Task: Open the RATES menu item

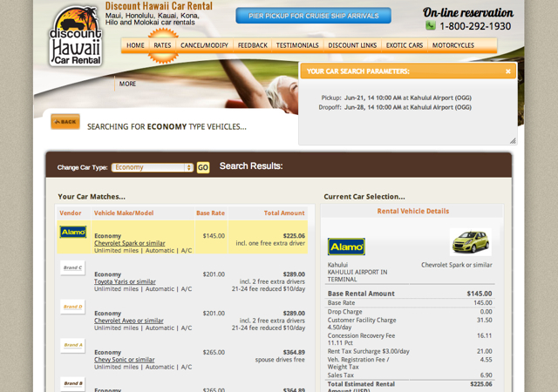Action: pyautogui.click(x=162, y=45)
